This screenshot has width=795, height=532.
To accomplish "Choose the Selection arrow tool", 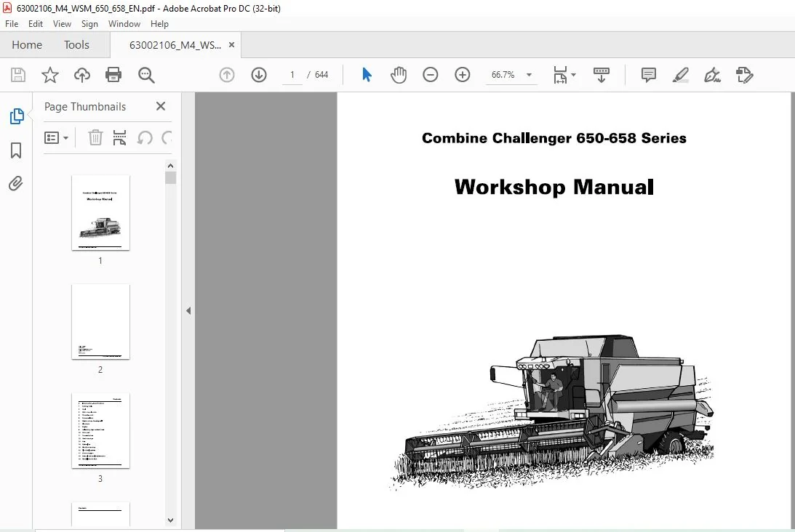I will point(367,75).
